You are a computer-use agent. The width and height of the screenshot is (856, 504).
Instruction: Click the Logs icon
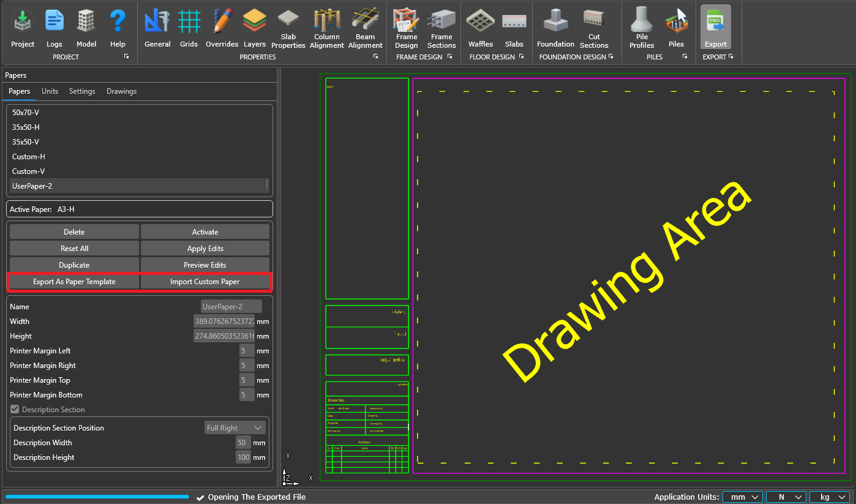pyautogui.click(x=54, y=28)
